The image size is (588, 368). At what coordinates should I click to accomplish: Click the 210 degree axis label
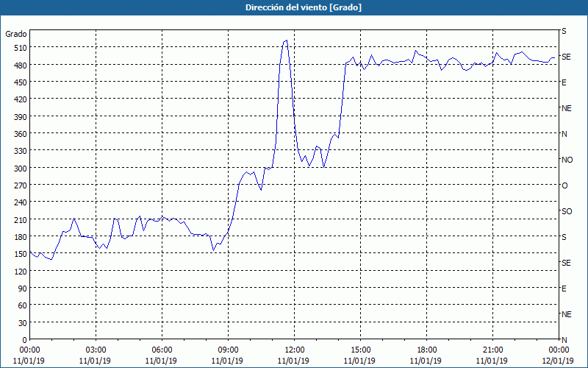21,220
